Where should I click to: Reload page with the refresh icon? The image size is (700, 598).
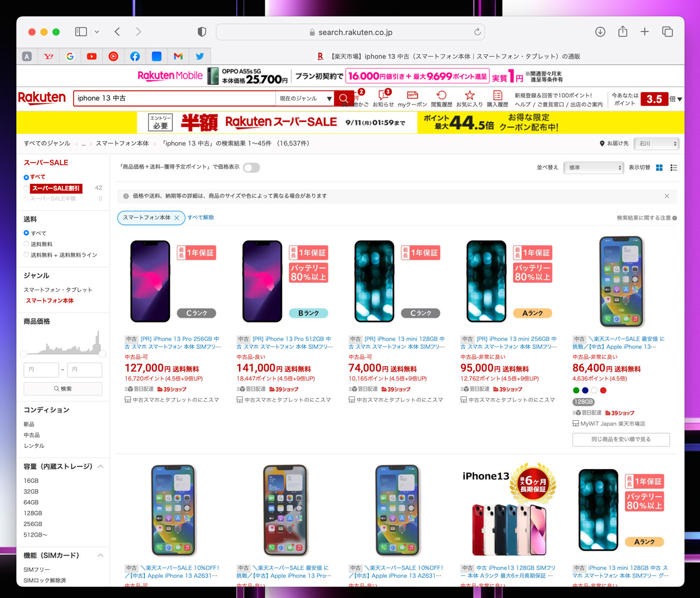477,32
